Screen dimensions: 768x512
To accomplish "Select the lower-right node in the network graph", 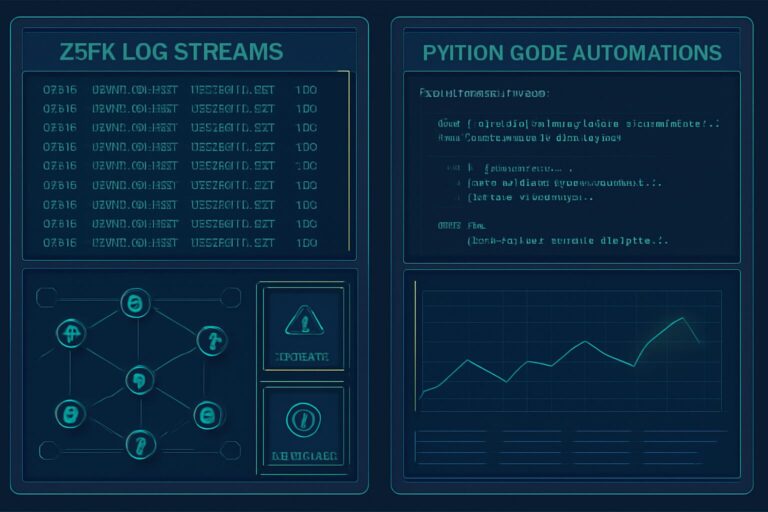I will tap(208, 415).
